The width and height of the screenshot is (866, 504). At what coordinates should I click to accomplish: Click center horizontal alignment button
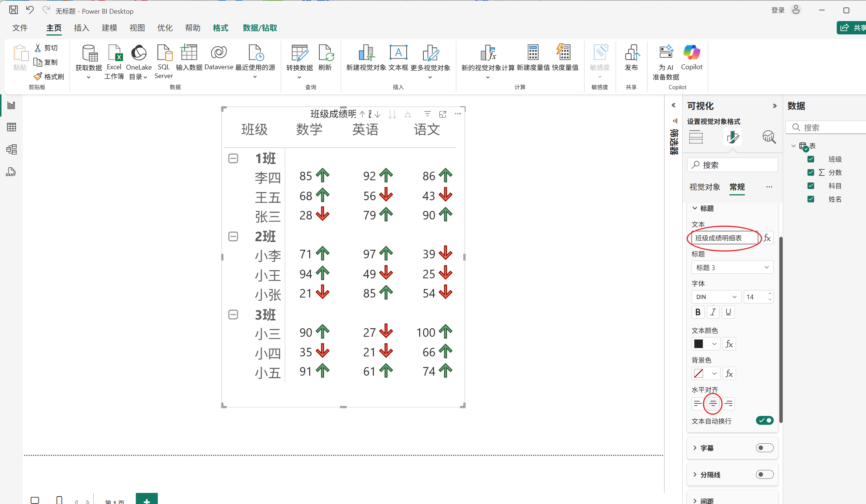pos(713,404)
